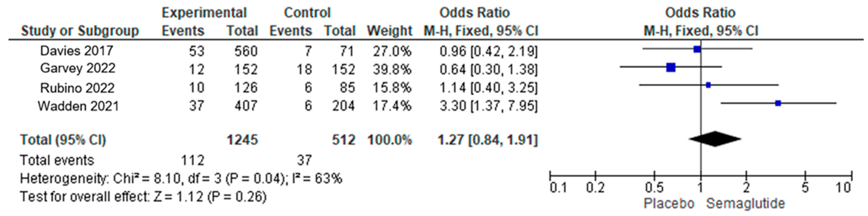Select the Garvey 2022 study label
Image resolution: width=868 pixels, height=216 pixels.
coord(77,69)
